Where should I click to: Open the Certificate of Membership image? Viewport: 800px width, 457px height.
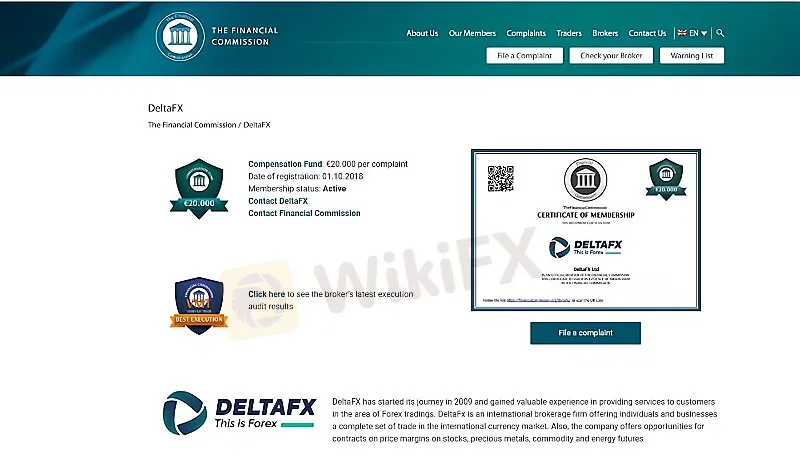[586, 230]
